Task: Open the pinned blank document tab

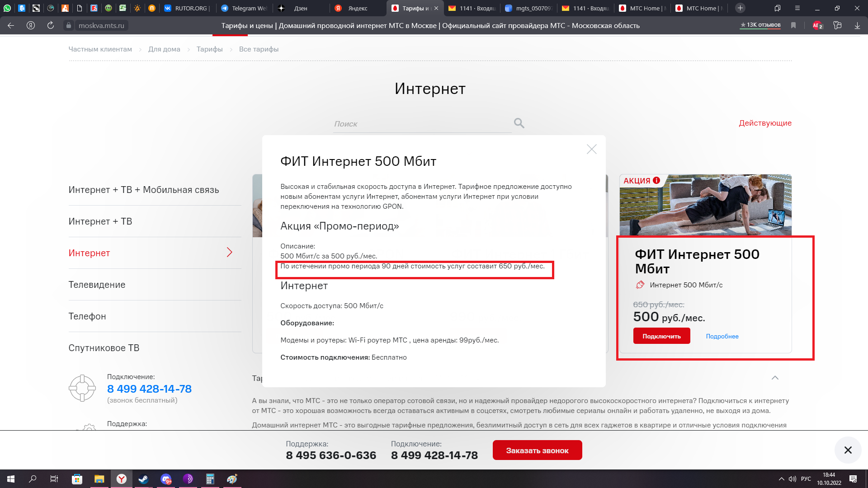Action: pos(80,8)
